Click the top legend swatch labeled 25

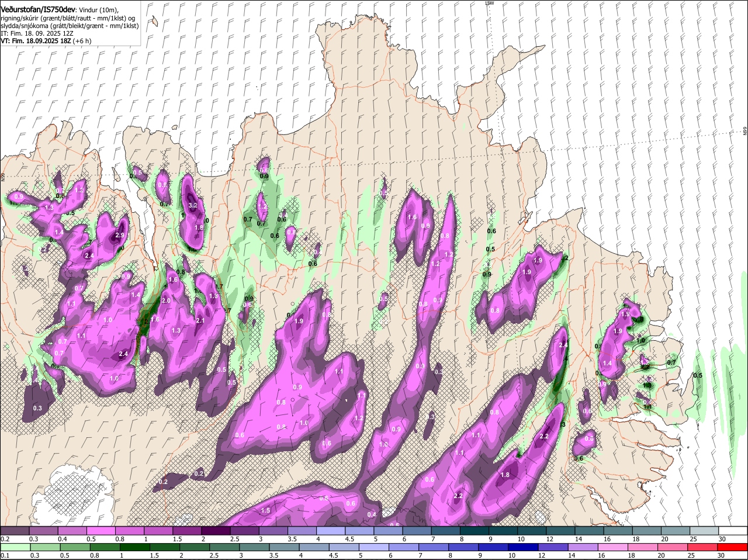(704, 531)
